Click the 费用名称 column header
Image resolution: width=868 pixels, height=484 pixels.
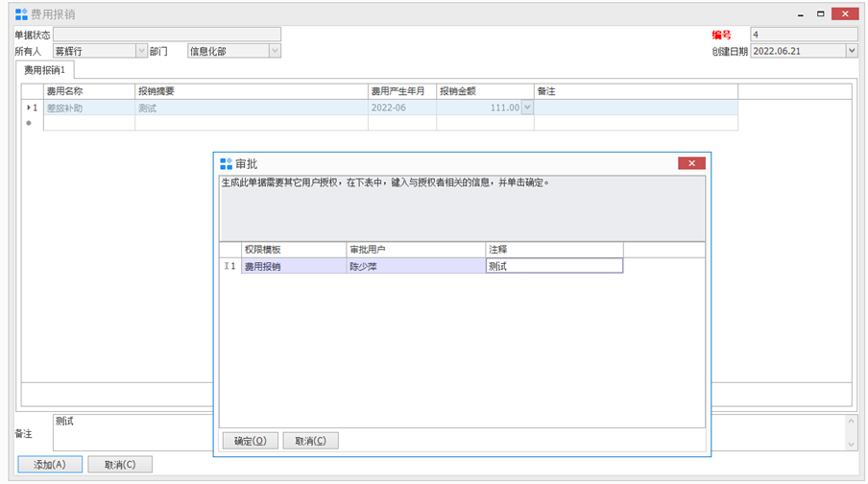point(89,91)
